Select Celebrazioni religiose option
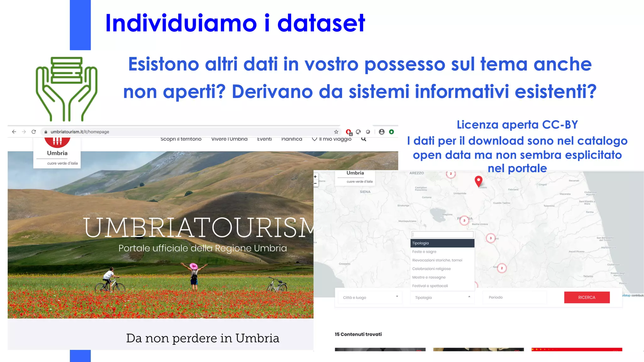Screen dimensions: 644x362 pyautogui.click(x=442, y=269)
